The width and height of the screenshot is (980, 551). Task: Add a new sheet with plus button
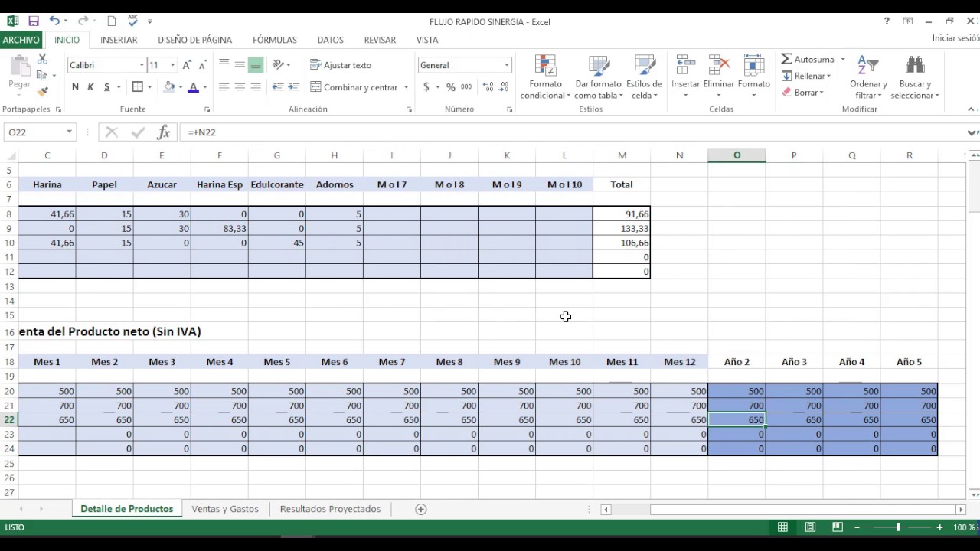pos(420,509)
